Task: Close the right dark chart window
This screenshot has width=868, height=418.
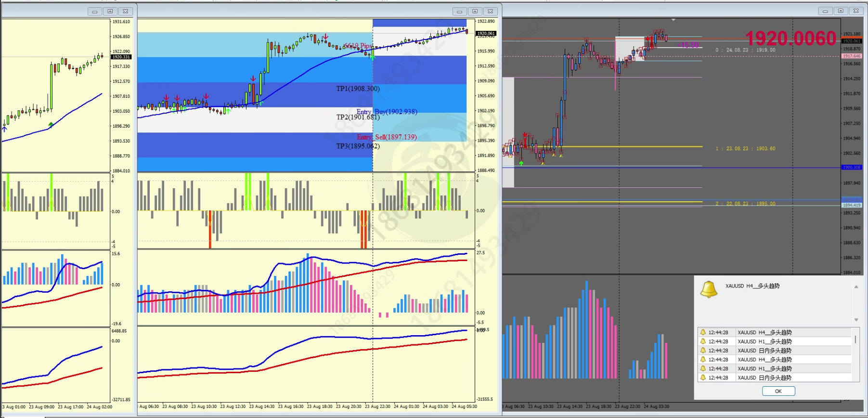Action: (856, 11)
